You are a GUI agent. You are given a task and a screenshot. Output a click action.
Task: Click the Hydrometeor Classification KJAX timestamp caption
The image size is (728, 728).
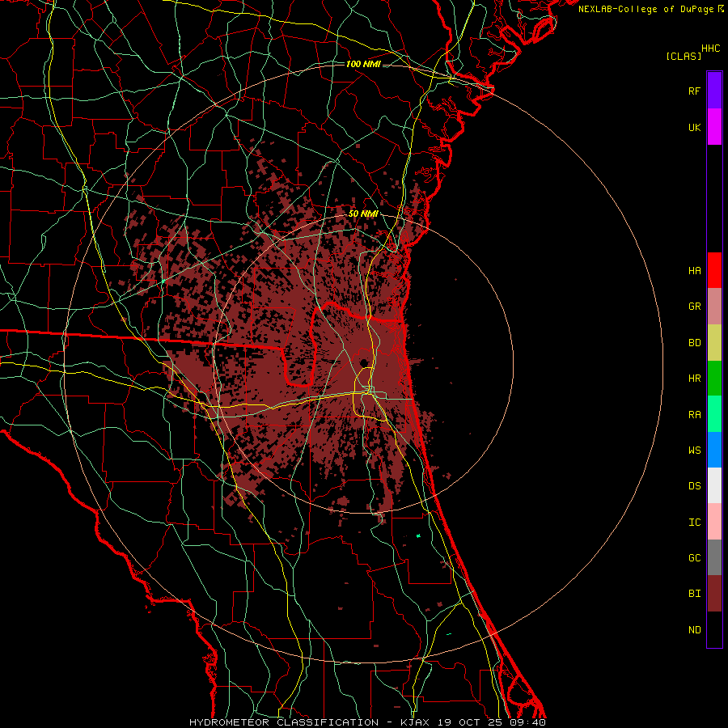coord(367,722)
